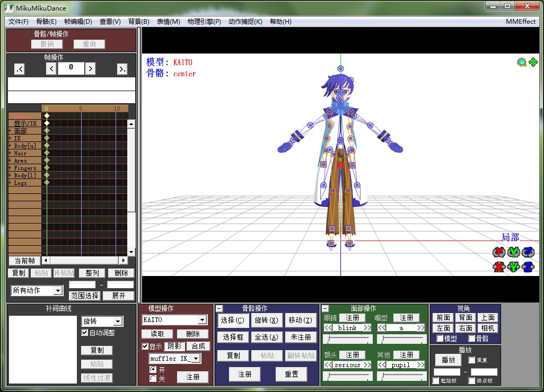Select the 开 radio button for IK
This screenshot has height=392, width=544.
click(x=153, y=369)
